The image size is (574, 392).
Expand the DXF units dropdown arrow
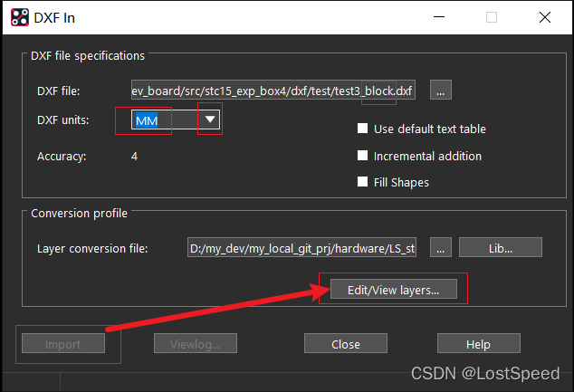point(210,120)
